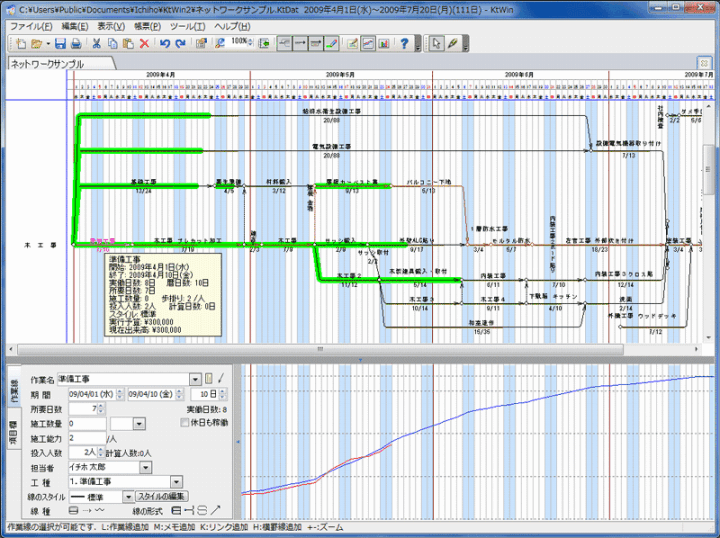Click the Cut scissors icon
Screen dimensions: 720x538
click(96, 44)
